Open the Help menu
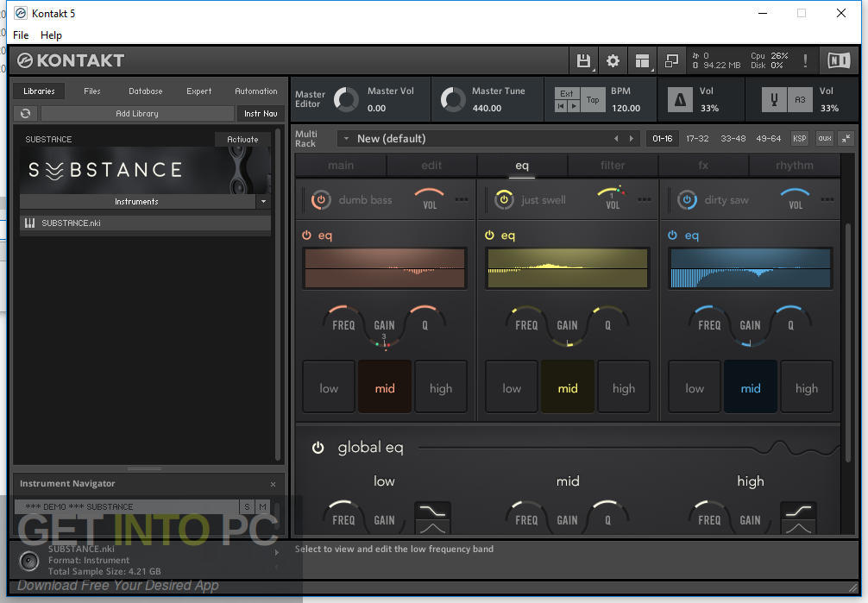This screenshot has height=603, width=868. tap(51, 35)
